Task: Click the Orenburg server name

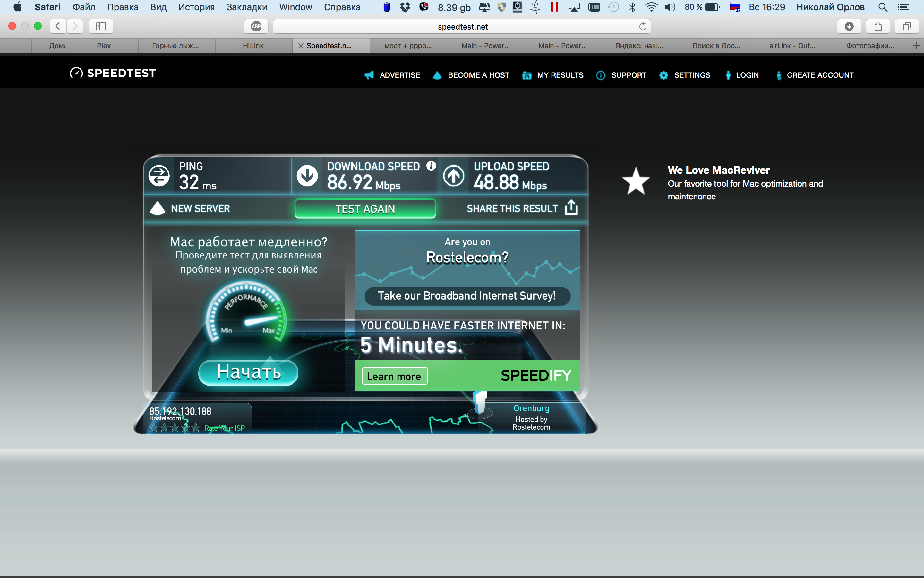Action: [x=531, y=408]
